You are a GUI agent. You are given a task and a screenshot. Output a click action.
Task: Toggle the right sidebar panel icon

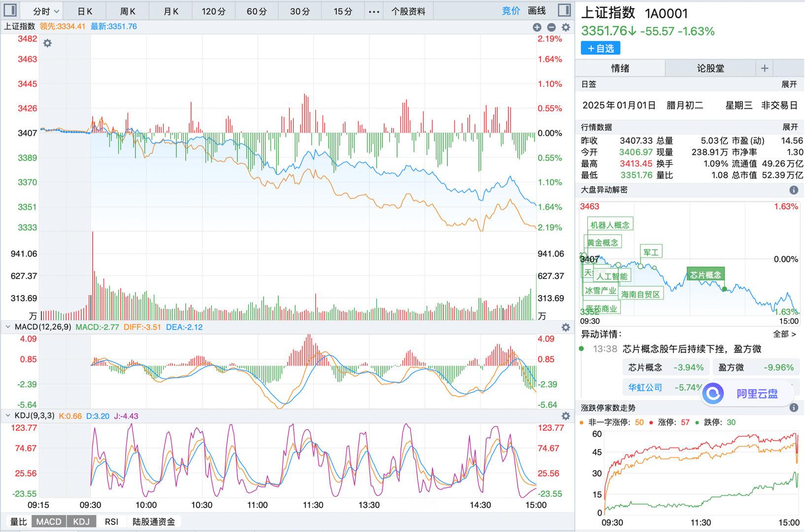[x=565, y=10]
